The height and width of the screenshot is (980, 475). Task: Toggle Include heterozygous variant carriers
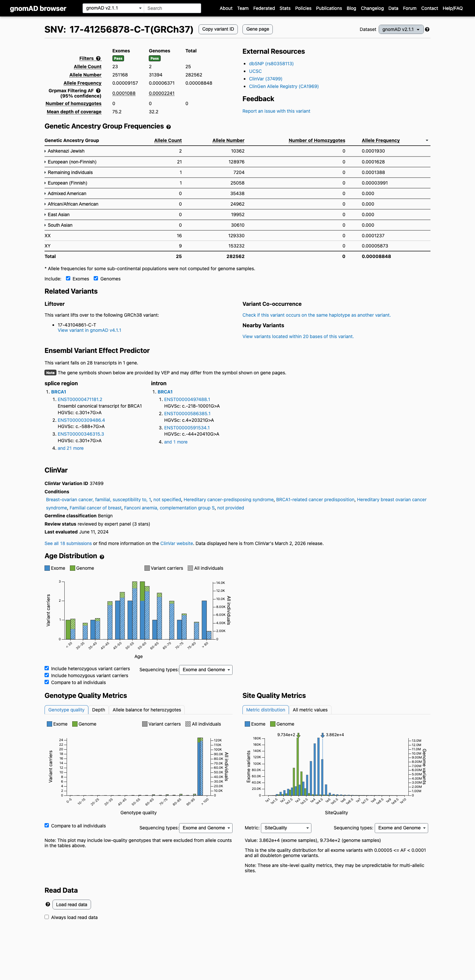click(x=47, y=668)
